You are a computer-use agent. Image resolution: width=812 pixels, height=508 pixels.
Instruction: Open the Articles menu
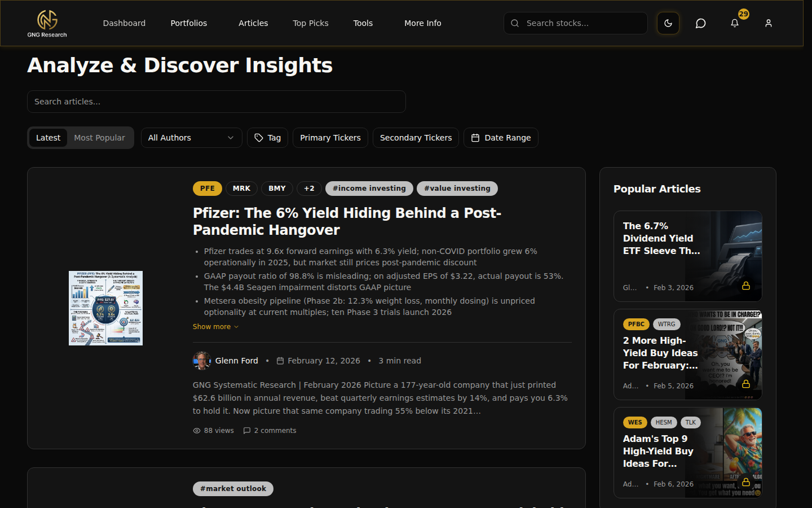point(253,23)
